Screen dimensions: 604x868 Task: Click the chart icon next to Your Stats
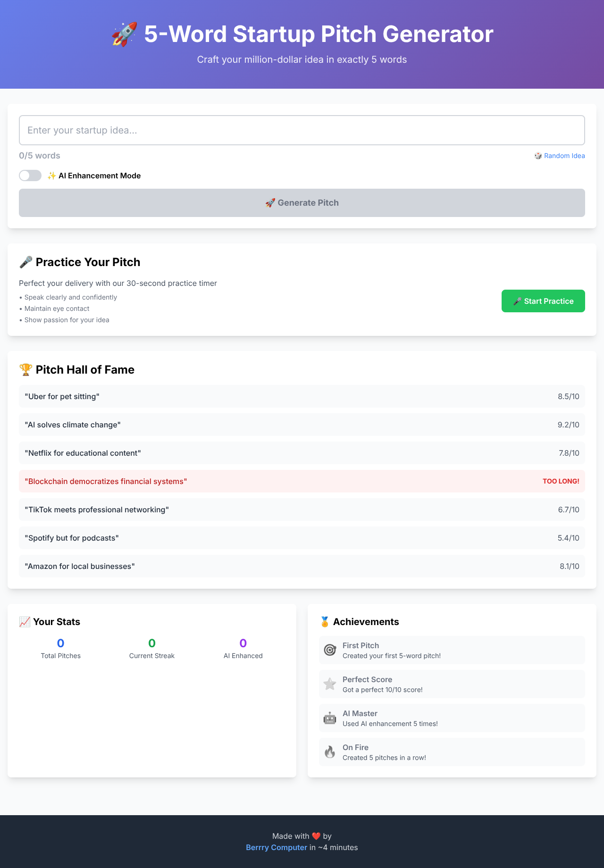(x=24, y=621)
